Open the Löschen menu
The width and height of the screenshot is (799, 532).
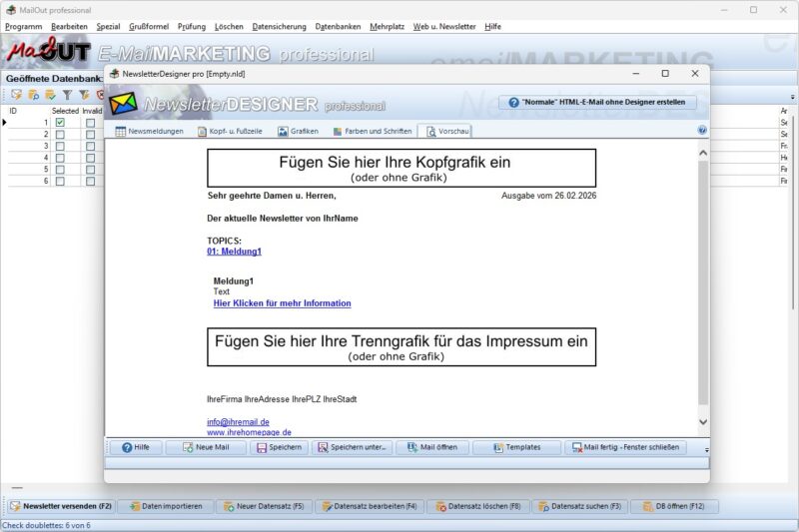(229, 27)
